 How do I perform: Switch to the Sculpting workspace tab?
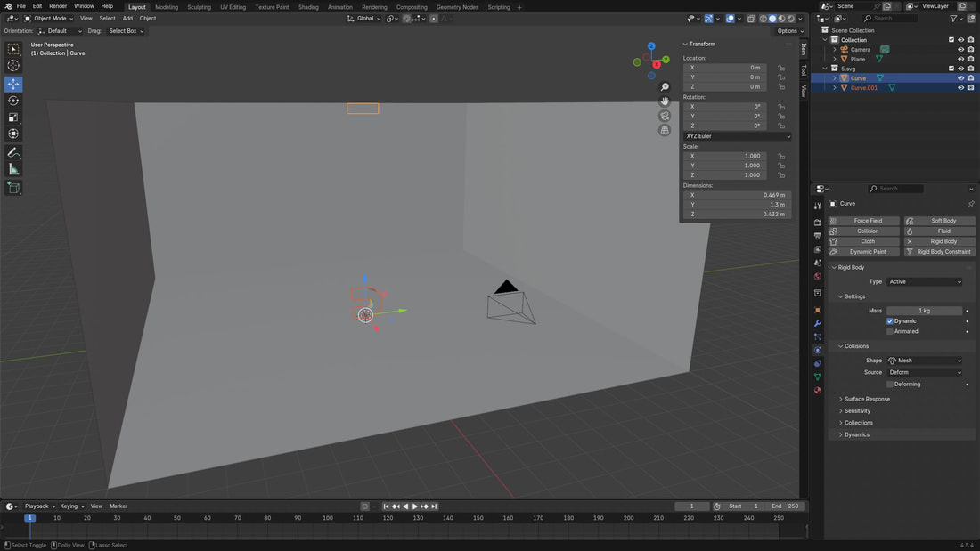[x=199, y=7]
